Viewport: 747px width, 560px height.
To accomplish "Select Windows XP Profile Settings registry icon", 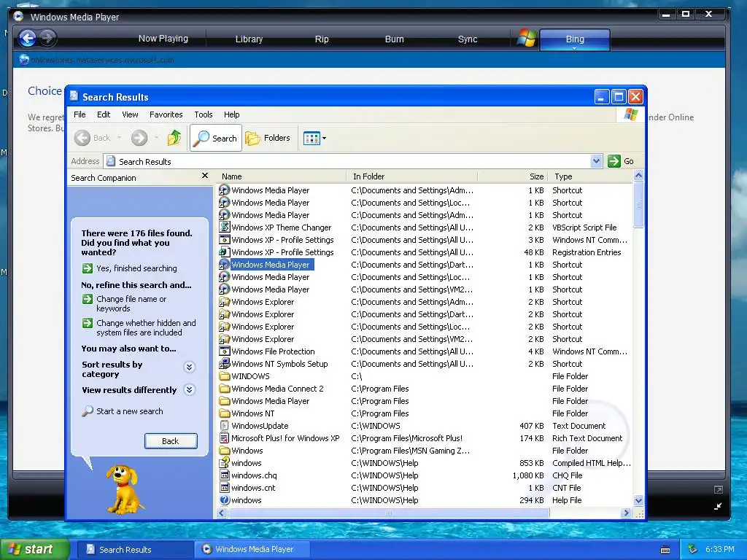I will [x=224, y=252].
